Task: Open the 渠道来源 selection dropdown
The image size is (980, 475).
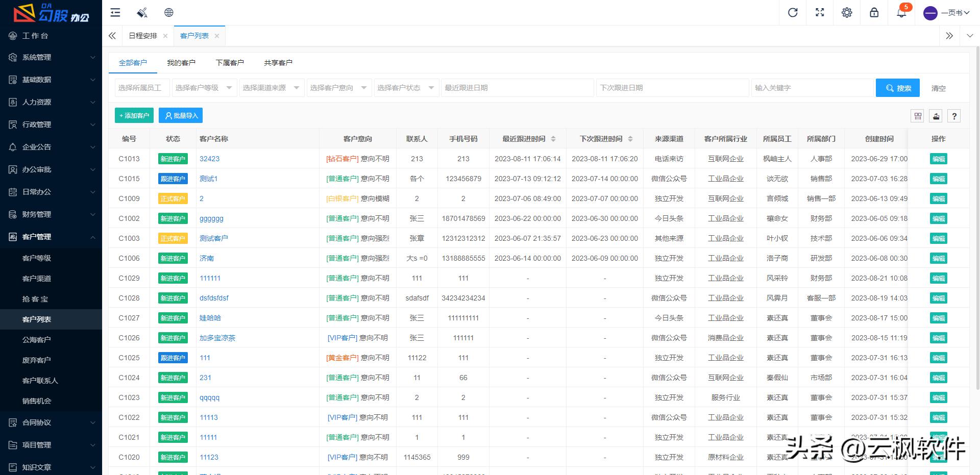Action: click(271, 87)
